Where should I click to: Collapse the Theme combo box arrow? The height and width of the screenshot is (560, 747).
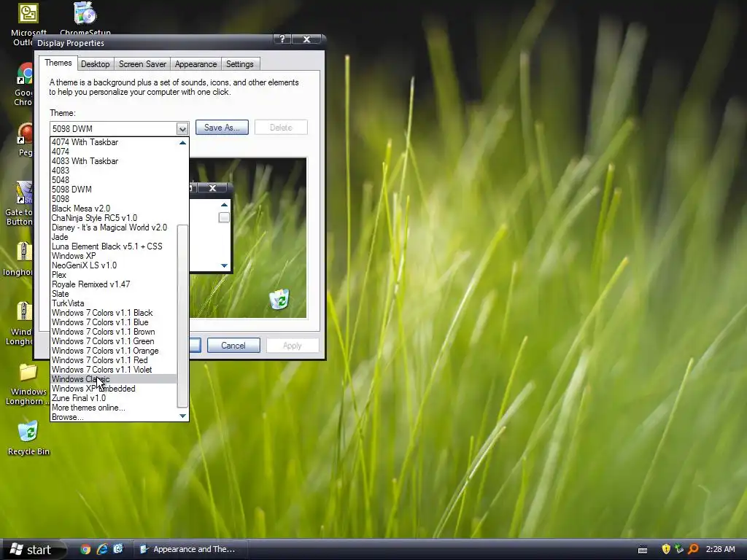pos(182,128)
